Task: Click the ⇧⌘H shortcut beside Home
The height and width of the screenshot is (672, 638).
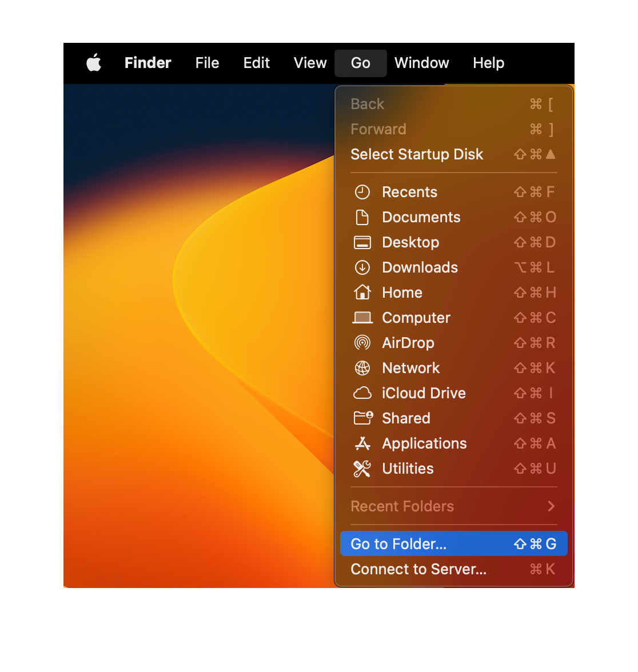Action: pos(535,293)
